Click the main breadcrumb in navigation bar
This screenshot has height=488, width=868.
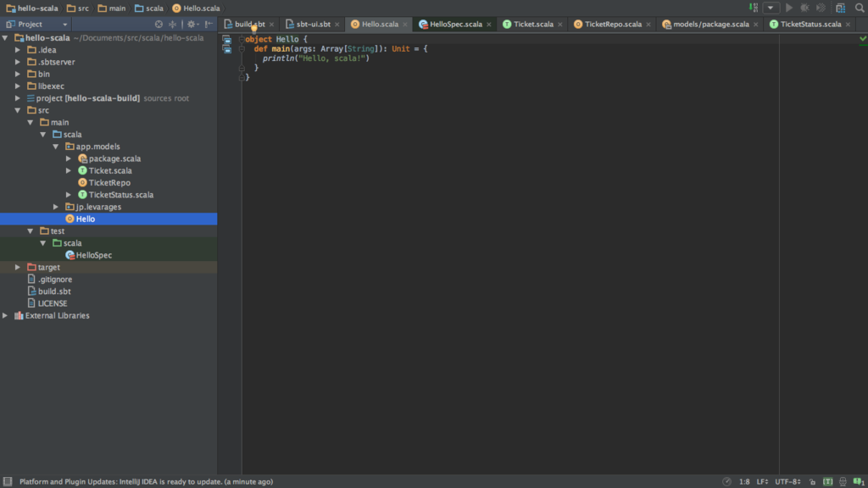(x=112, y=8)
